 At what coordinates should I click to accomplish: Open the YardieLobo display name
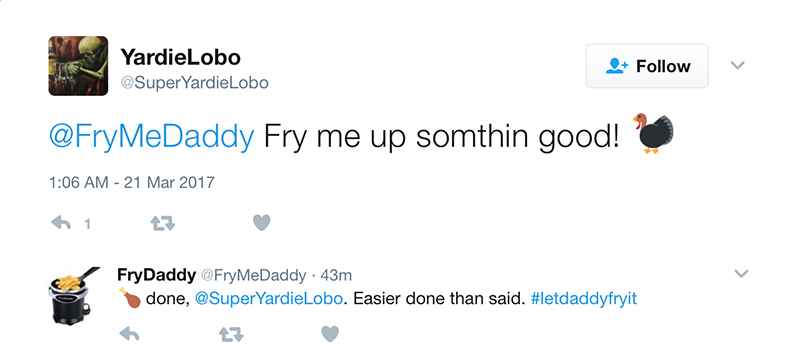coord(180,57)
